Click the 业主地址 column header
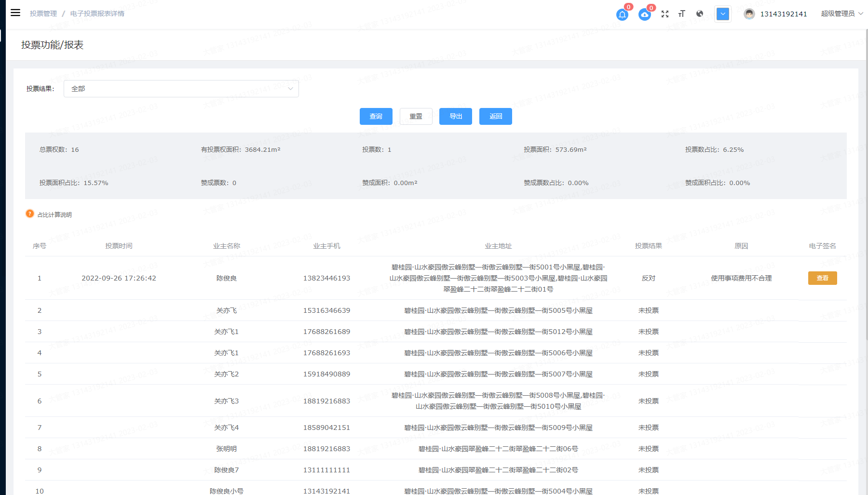 coord(499,246)
